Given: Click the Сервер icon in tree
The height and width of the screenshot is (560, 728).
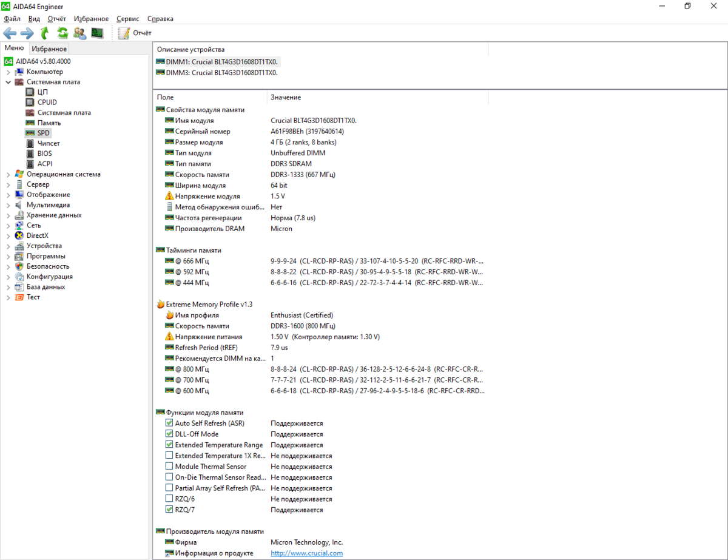Looking at the screenshot, I should [x=19, y=184].
